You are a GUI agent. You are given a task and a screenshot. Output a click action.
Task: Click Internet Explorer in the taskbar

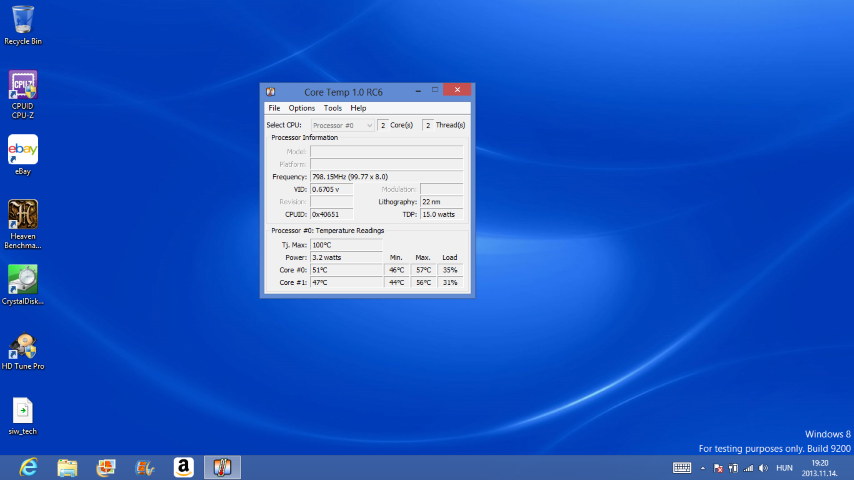(x=28, y=468)
